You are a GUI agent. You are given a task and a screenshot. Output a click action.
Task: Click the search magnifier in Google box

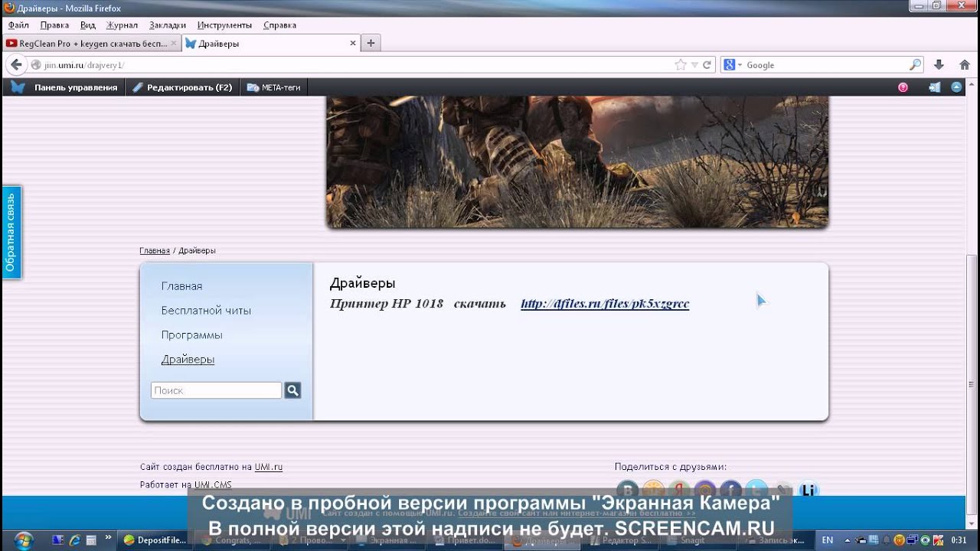coord(915,65)
